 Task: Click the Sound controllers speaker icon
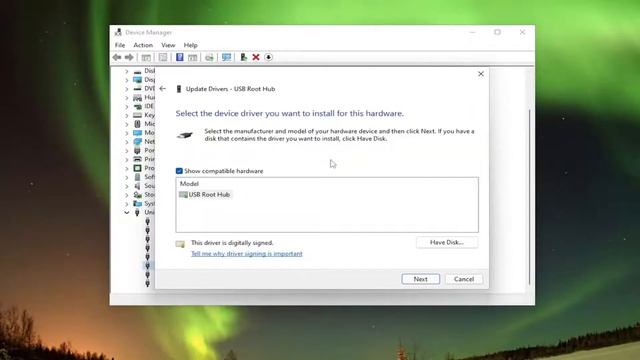click(x=138, y=186)
